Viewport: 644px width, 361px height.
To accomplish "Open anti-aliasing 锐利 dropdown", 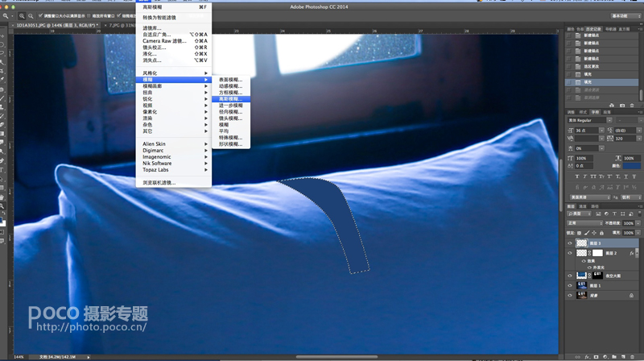I will (x=631, y=197).
